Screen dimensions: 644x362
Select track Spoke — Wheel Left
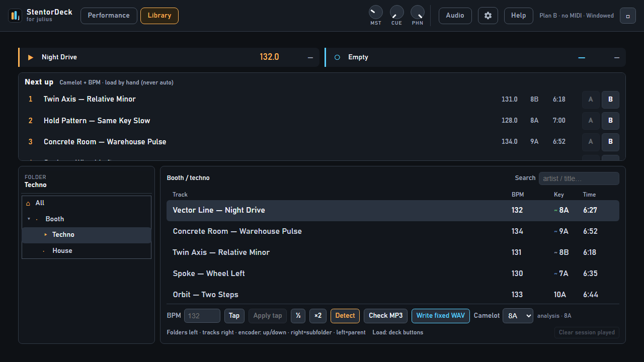pyautogui.click(x=393, y=274)
